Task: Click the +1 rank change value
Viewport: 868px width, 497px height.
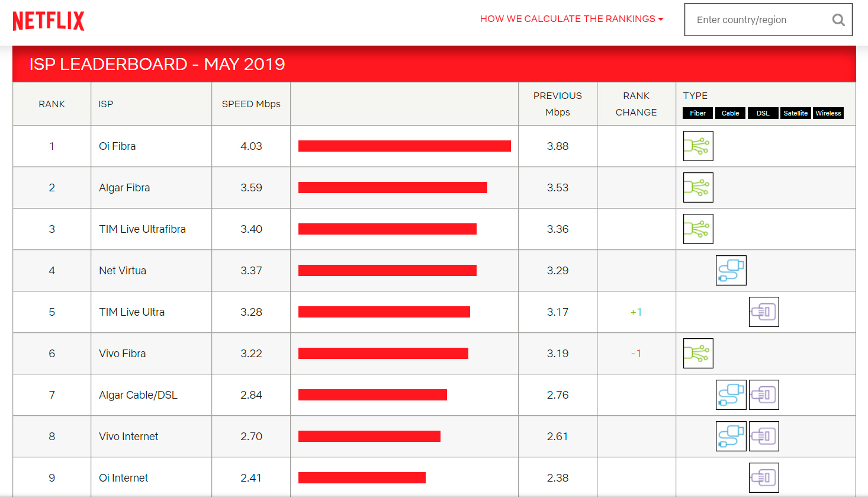Action: [x=636, y=312]
